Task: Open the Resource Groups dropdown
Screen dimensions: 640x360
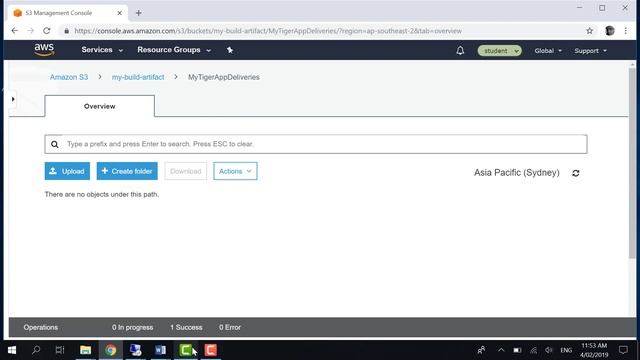Action: (x=174, y=50)
